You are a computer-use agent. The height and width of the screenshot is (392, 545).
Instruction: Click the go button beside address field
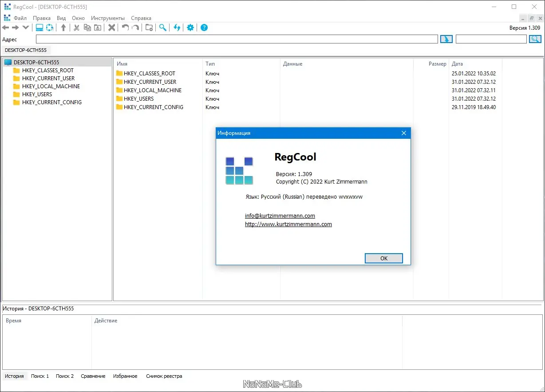446,39
